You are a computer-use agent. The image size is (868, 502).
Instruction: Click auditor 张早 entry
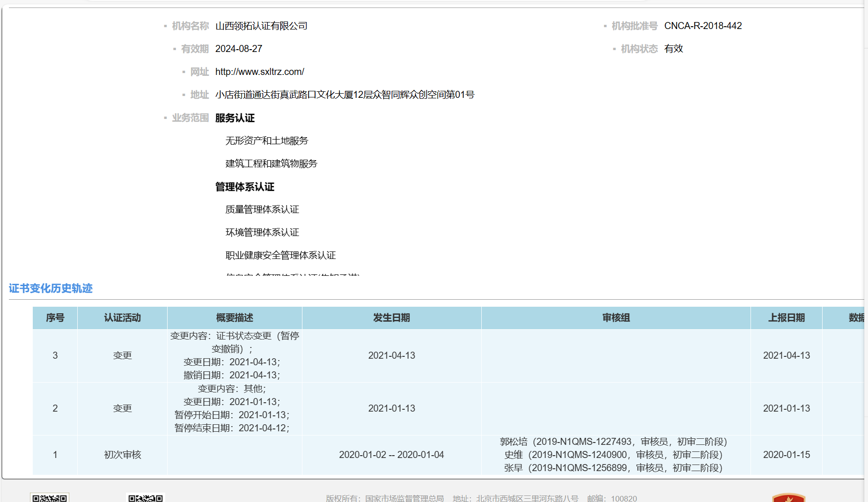[613, 468]
